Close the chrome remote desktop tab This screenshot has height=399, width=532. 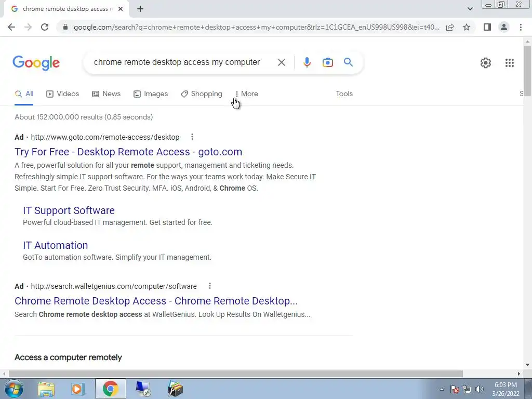[121, 9]
